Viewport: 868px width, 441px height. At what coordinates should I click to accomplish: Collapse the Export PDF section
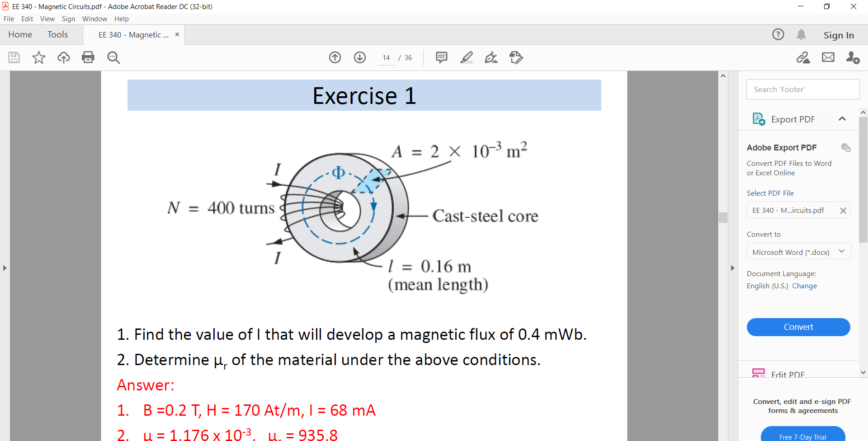843,118
